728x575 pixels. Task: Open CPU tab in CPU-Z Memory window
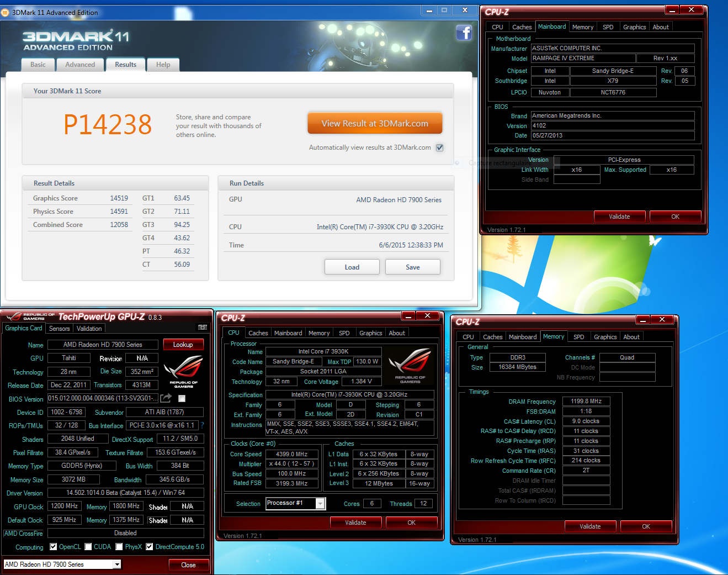coord(468,337)
